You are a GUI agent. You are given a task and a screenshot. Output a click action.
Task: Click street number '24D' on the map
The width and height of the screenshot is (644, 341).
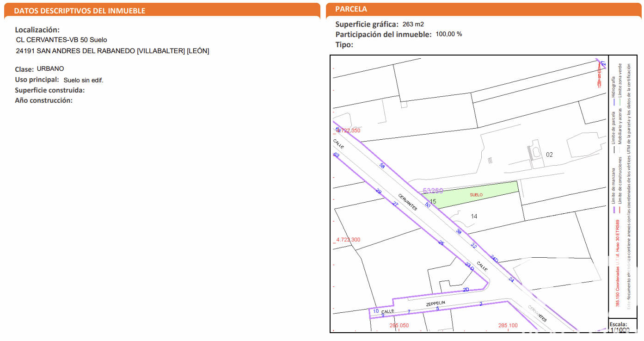(494, 258)
